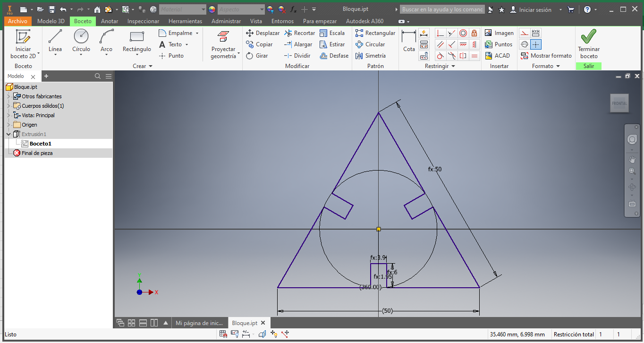
Task: Apply the coincident constraint
Action: pyautogui.click(x=441, y=33)
